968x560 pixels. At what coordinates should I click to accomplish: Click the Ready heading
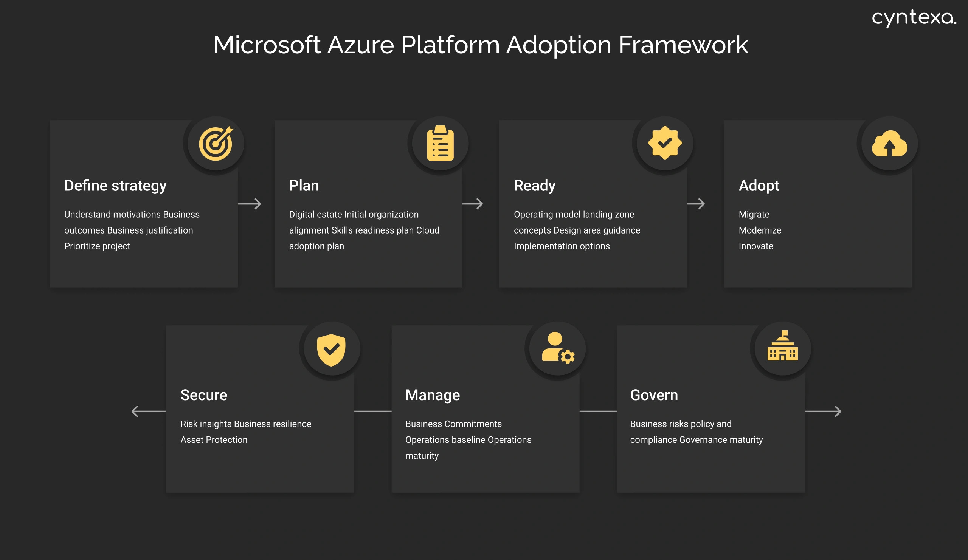pyautogui.click(x=535, y=186)
